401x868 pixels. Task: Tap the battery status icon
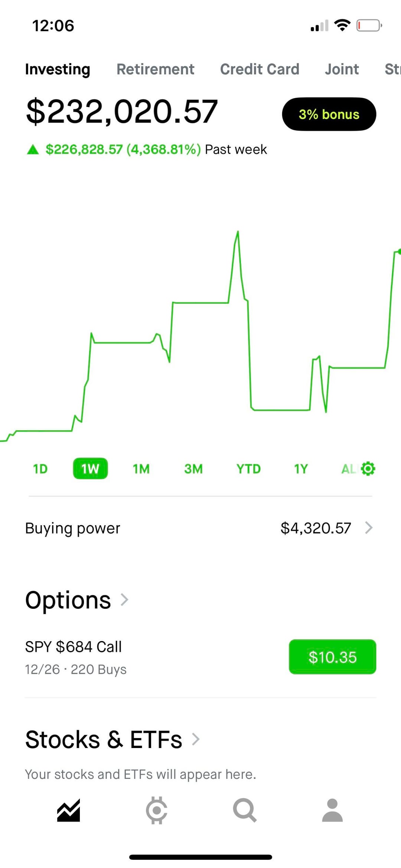click(x=369, y=26)
